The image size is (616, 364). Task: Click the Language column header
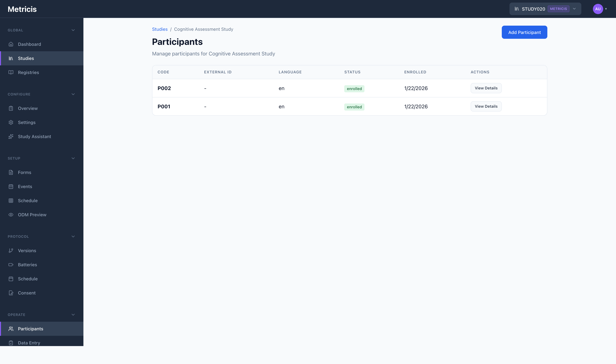point(290,72)
